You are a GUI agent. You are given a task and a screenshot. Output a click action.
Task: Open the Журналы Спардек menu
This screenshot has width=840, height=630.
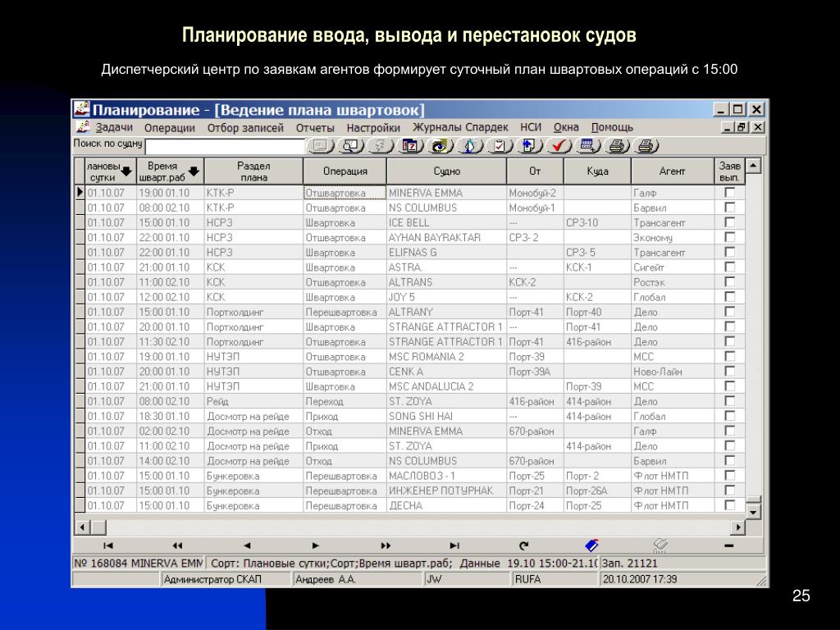coord(460,127)
